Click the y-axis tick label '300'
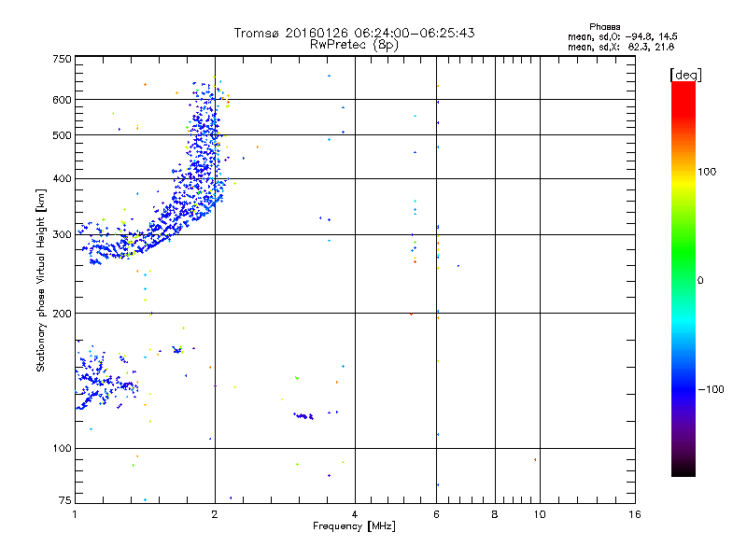 point(62,235)
